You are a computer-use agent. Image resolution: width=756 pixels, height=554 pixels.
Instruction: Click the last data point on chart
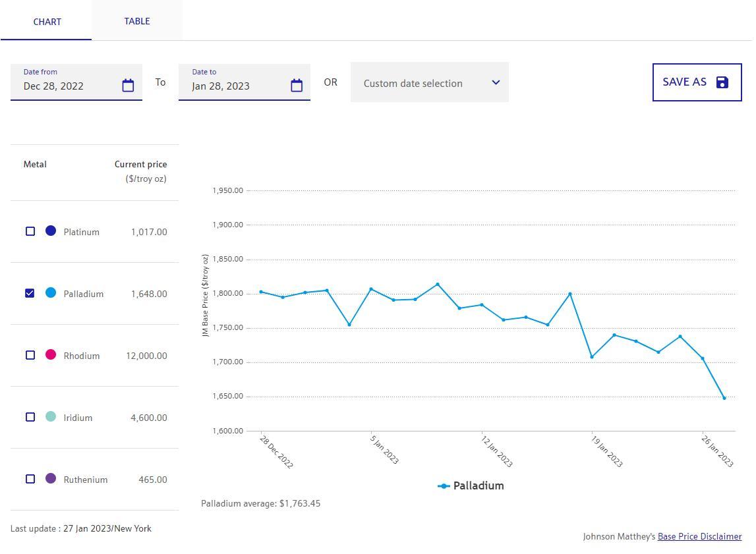(x=724, y=398)
